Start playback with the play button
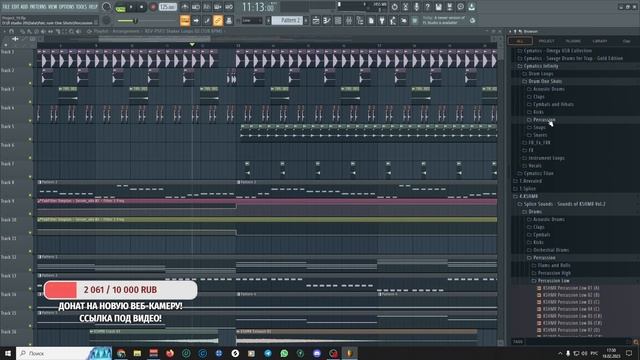Image resolution: width=640 pixels, height=360 pixels. coord(131,7)
